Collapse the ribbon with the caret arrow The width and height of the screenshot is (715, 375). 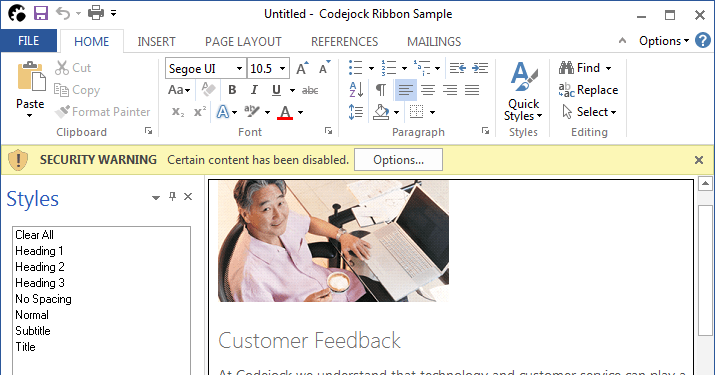click(622, 41)
